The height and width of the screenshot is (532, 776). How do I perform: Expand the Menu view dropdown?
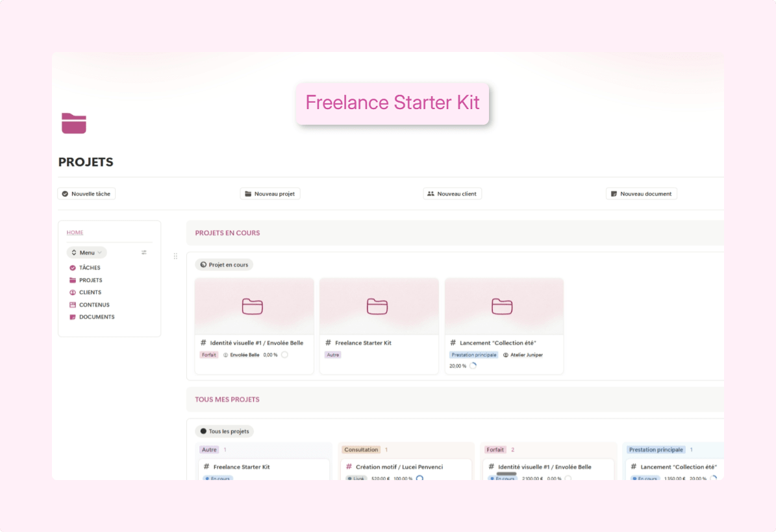point(86,253)
